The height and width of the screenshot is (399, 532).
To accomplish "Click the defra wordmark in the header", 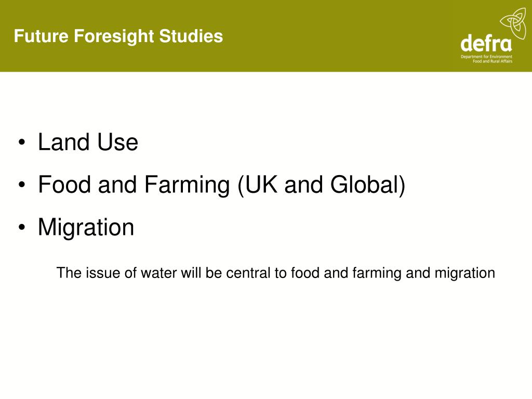I will [486, 43].
